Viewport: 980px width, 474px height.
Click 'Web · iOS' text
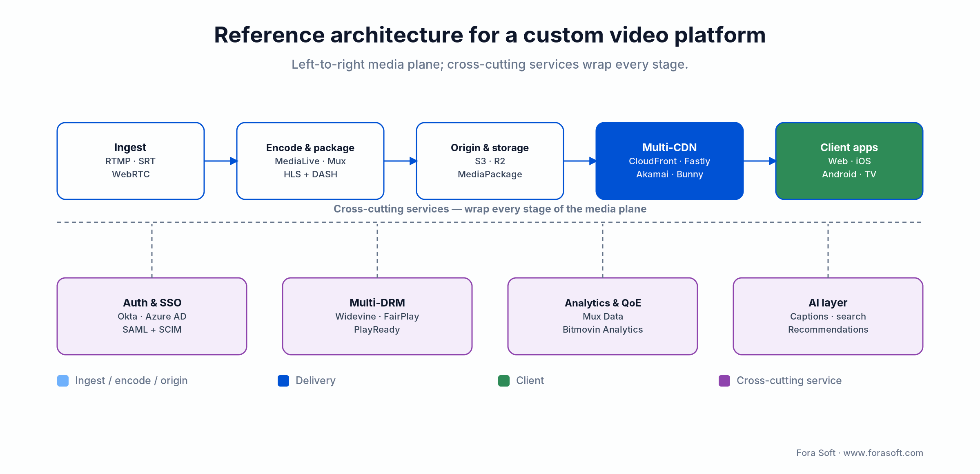tap(849, 161)
